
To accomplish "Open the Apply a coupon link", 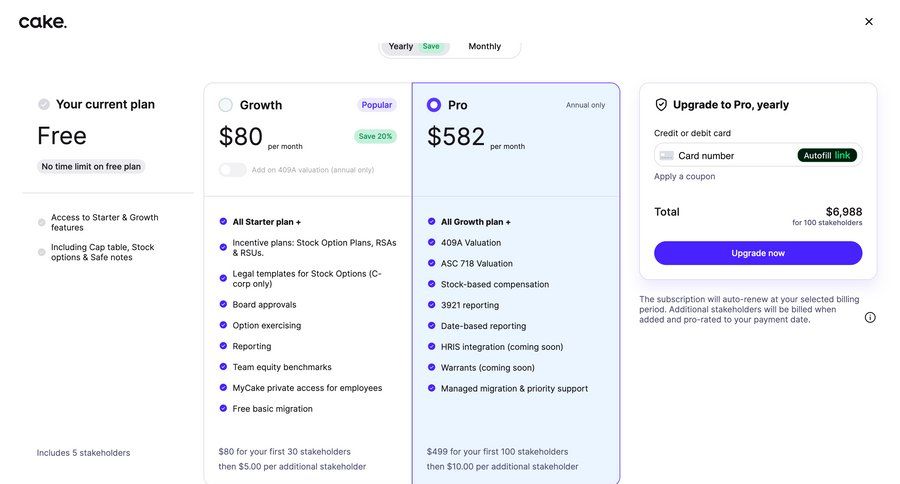I will click(x=685, y=177).
